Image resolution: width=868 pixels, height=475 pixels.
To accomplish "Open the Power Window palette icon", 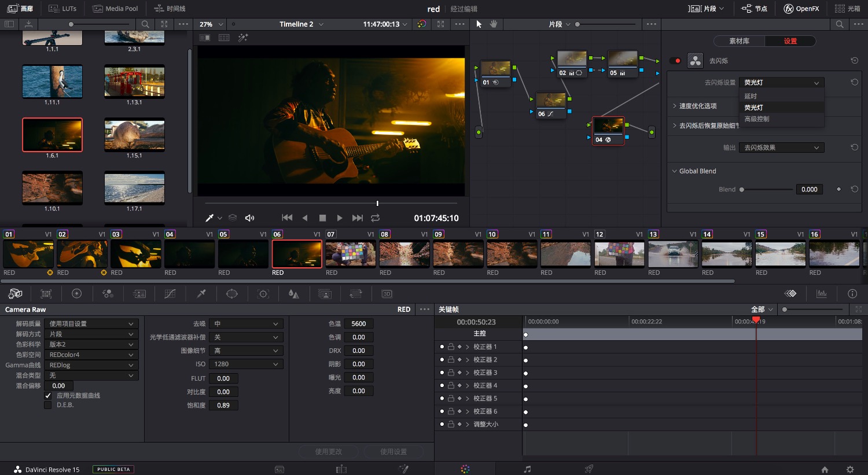I will [x=232, y=294].
